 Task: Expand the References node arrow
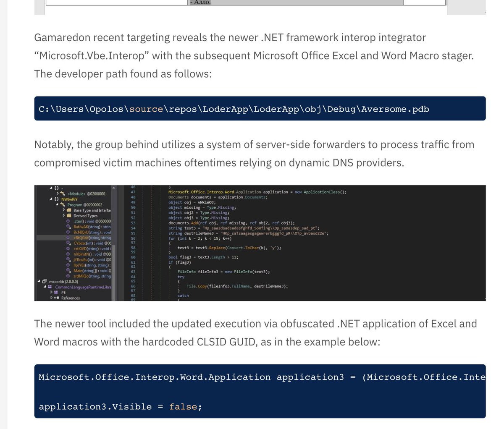point(51,298)
